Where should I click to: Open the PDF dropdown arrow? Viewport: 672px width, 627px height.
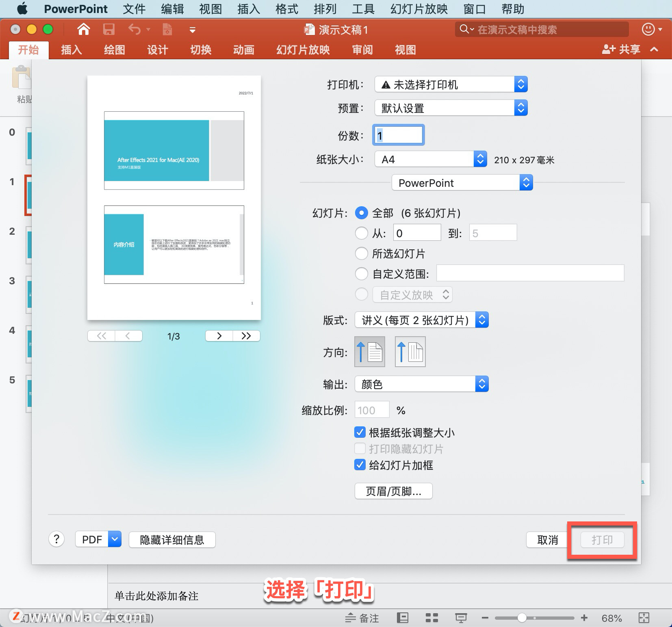pos(115,539)
